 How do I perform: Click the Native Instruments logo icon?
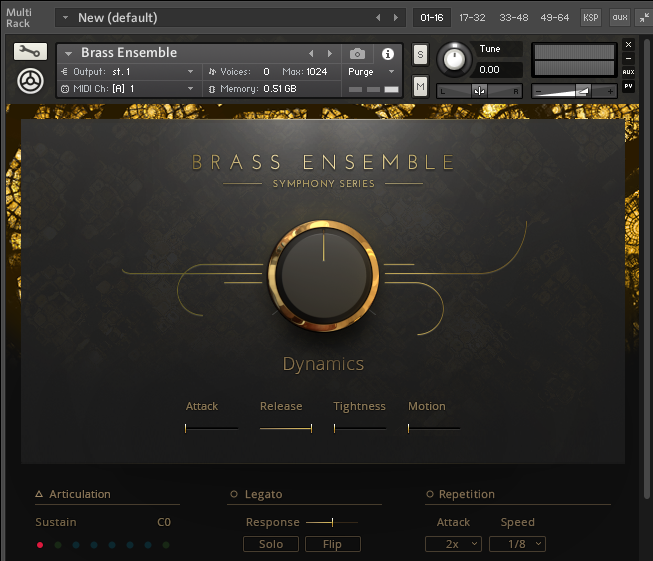click(30, 81)
